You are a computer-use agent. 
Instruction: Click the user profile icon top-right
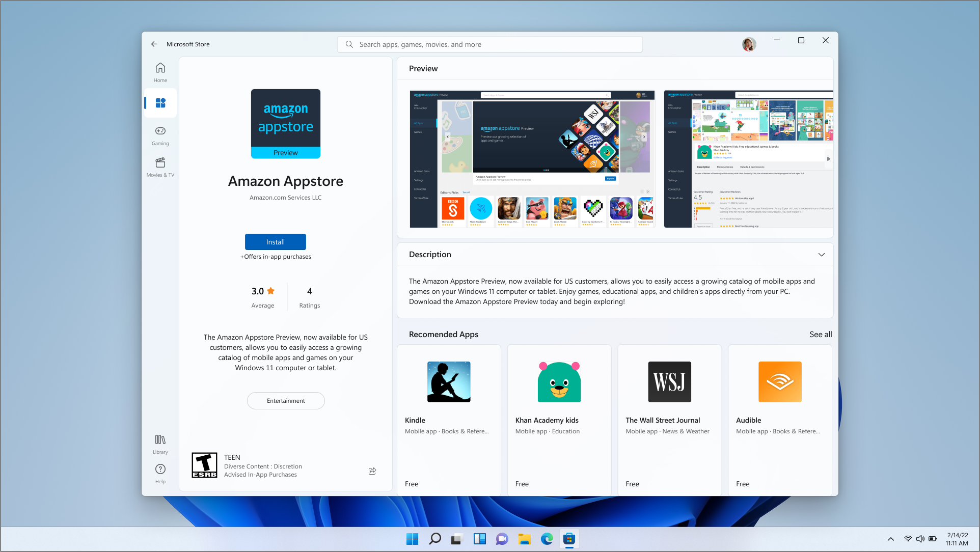click(x=749, y=43)
